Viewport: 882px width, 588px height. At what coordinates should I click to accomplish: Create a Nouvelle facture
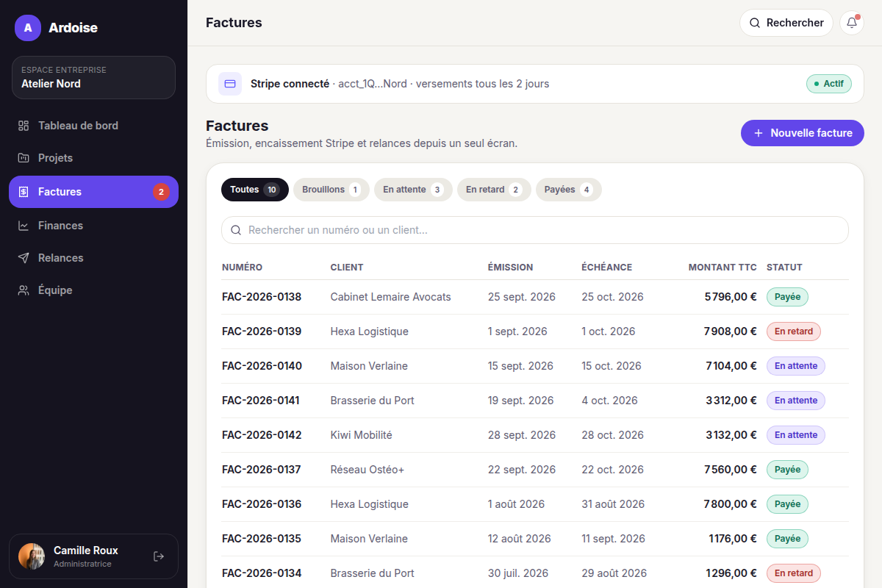click(803, 133)
